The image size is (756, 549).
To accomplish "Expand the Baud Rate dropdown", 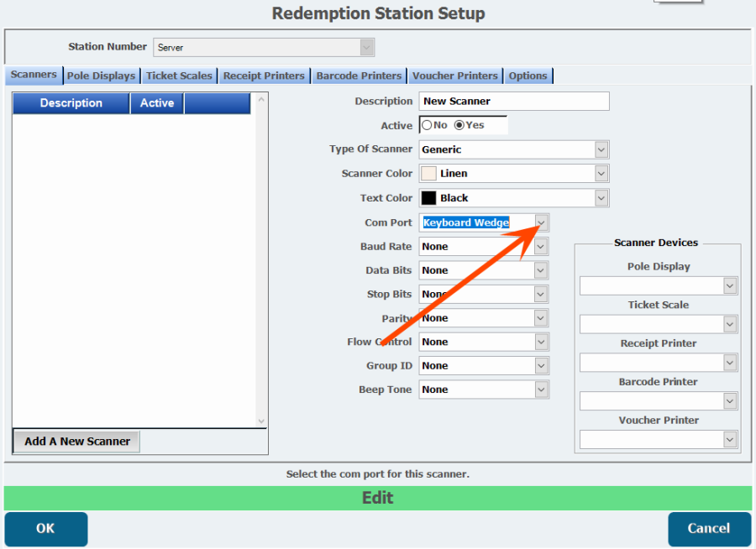I will click(x=541, y=247).
